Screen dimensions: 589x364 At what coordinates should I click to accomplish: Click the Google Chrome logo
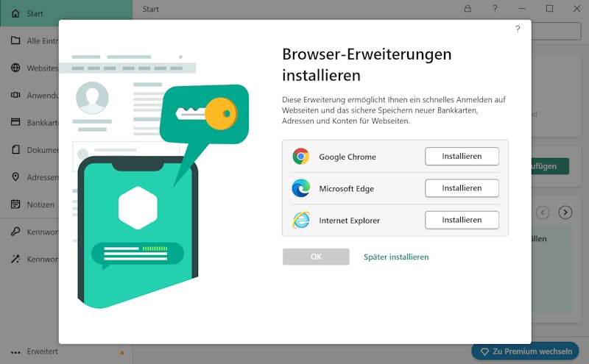[x=301, y=157]
